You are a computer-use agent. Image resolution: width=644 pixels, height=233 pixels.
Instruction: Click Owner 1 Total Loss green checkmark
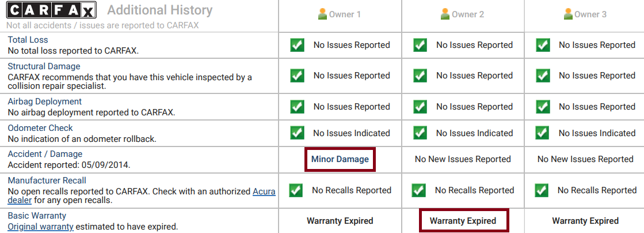298,45
